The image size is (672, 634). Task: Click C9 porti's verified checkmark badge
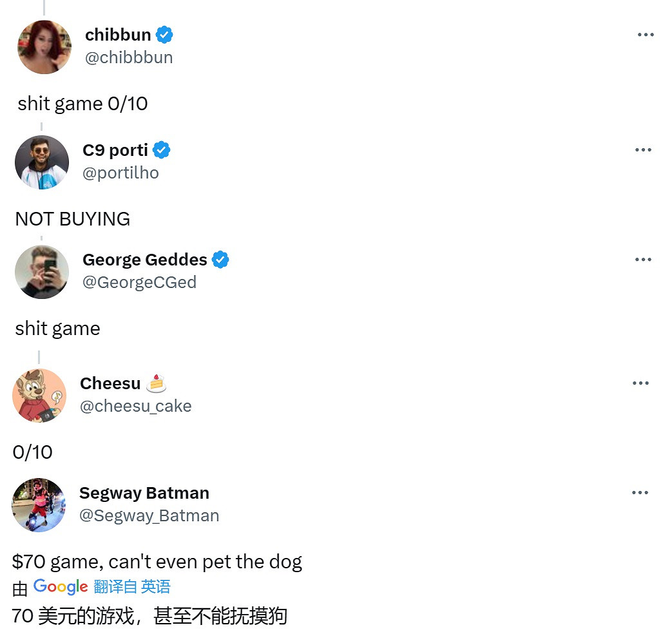click(162, 150)
